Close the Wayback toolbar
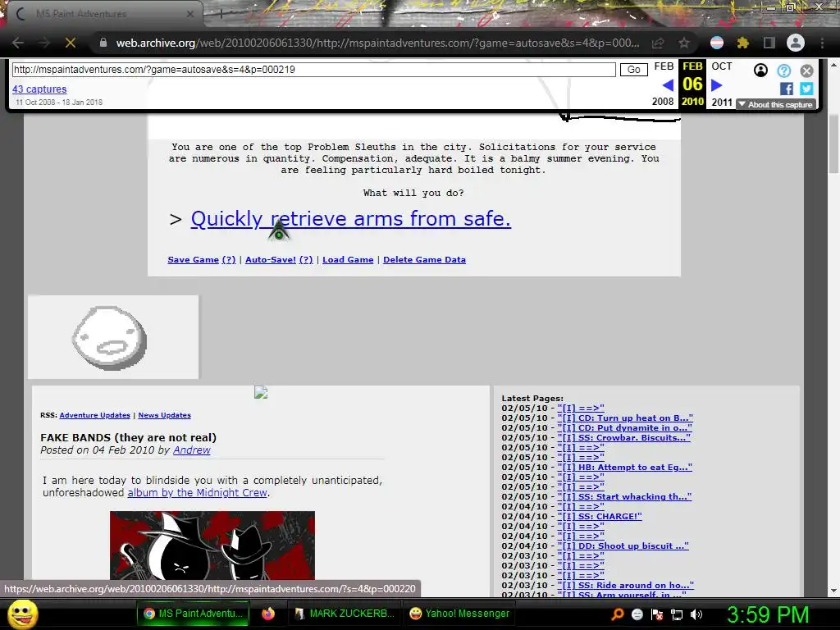This screenshot has width=840, height=630. tap(807, 71)
